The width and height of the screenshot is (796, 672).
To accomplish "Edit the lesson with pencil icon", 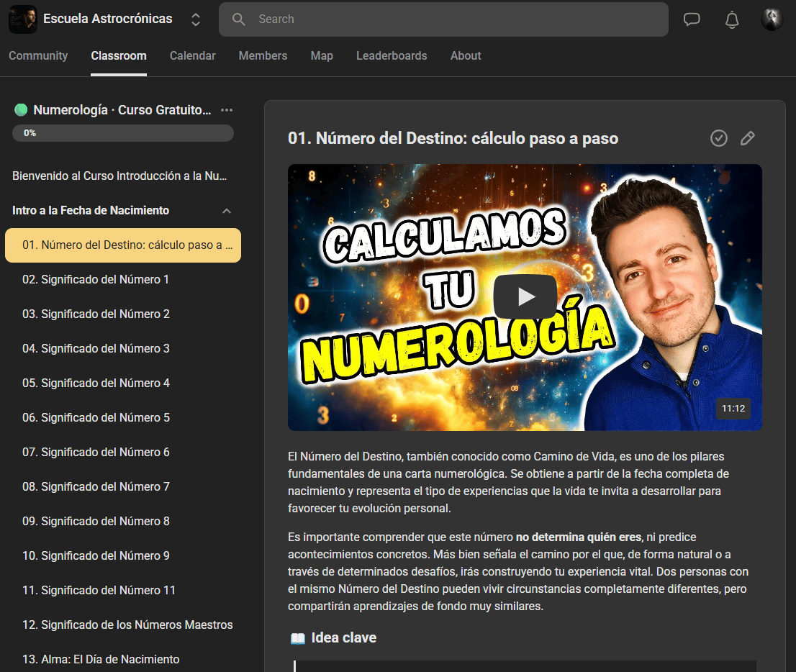I will (747, 138).
